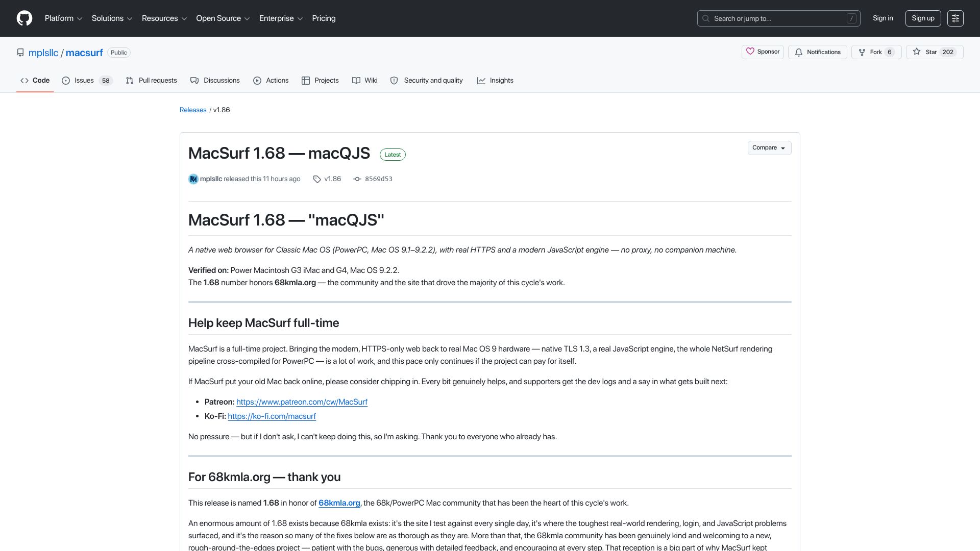Open the Actions tab
980x551 pixels.
(271, 81)
